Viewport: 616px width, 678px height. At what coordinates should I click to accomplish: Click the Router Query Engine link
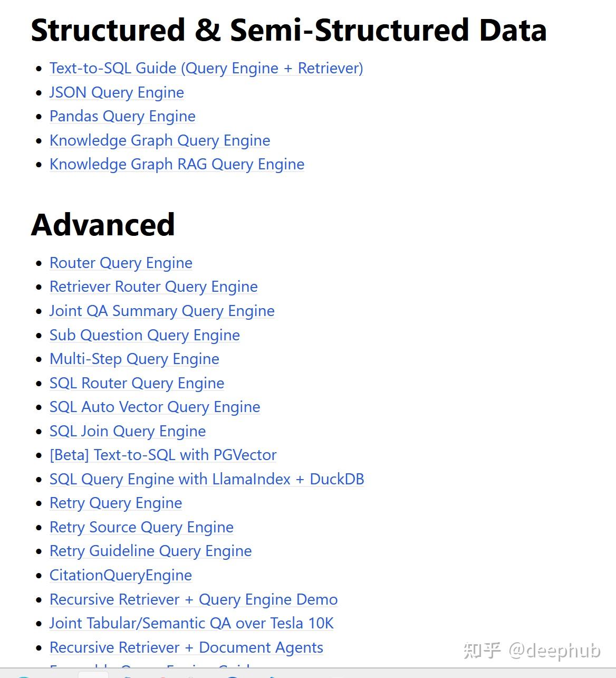(x=121, y=263)
